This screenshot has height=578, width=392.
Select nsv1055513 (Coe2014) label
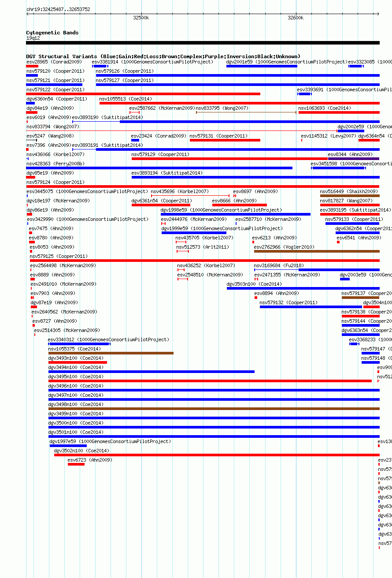click(126, 99)
